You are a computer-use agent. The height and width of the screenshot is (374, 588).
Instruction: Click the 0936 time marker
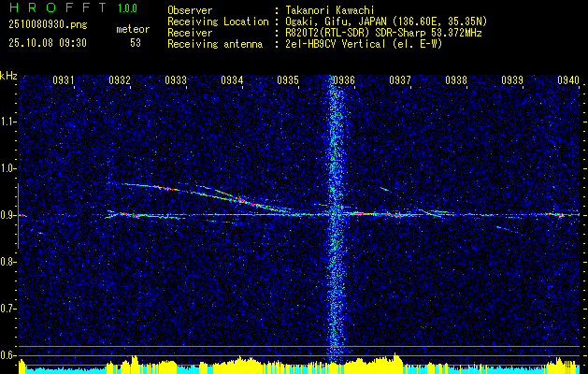pos(344,79)
